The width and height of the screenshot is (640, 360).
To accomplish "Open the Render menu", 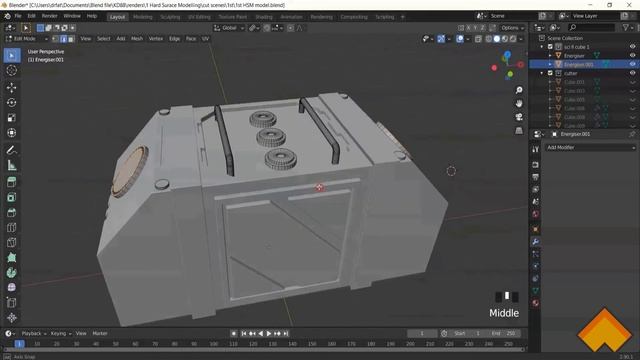I will click(50, 16).
